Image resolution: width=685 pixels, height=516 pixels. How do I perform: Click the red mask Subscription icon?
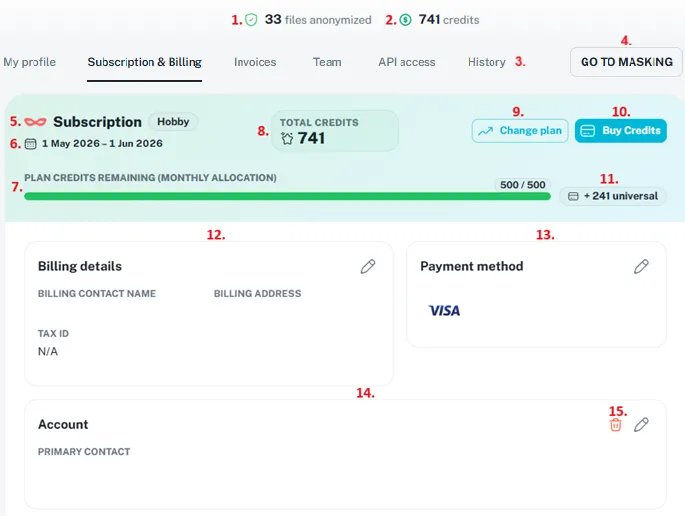35,122
